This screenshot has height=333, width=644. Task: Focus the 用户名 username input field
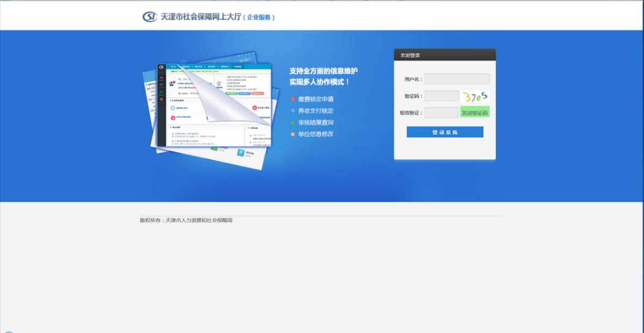click(x=457, y=79)
